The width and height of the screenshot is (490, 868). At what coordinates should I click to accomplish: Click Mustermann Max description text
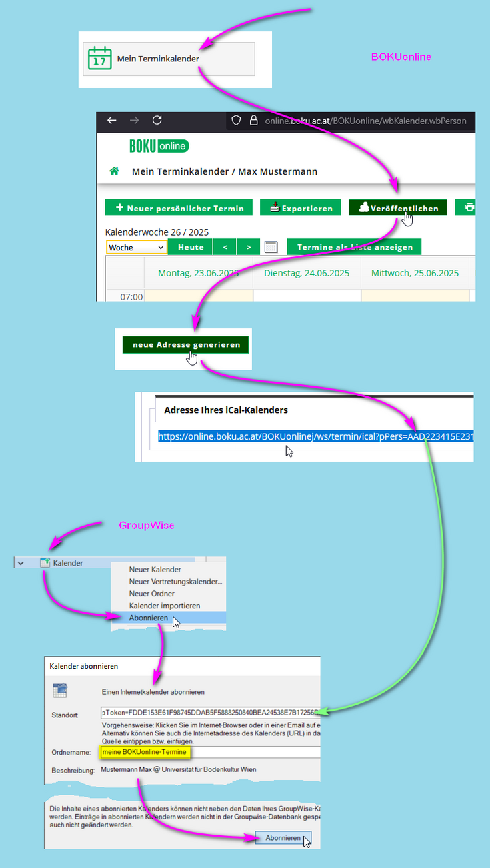179,770
